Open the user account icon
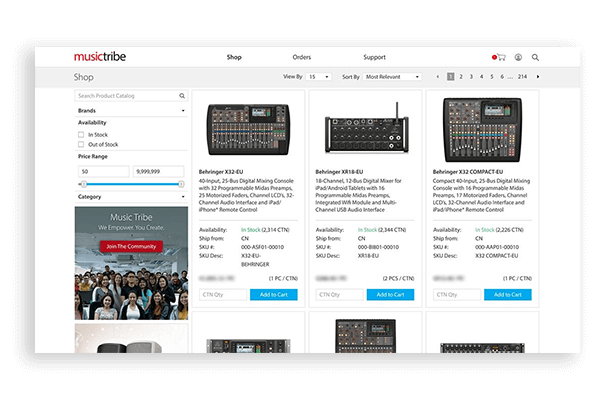This screenshot has width=615, height=400. 518,57
